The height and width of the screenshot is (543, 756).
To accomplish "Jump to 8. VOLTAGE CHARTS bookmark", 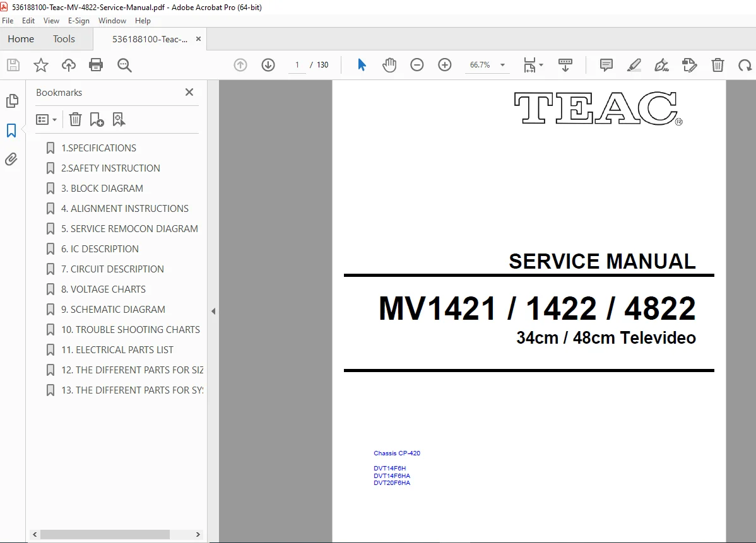I will [x=103, y=289].
